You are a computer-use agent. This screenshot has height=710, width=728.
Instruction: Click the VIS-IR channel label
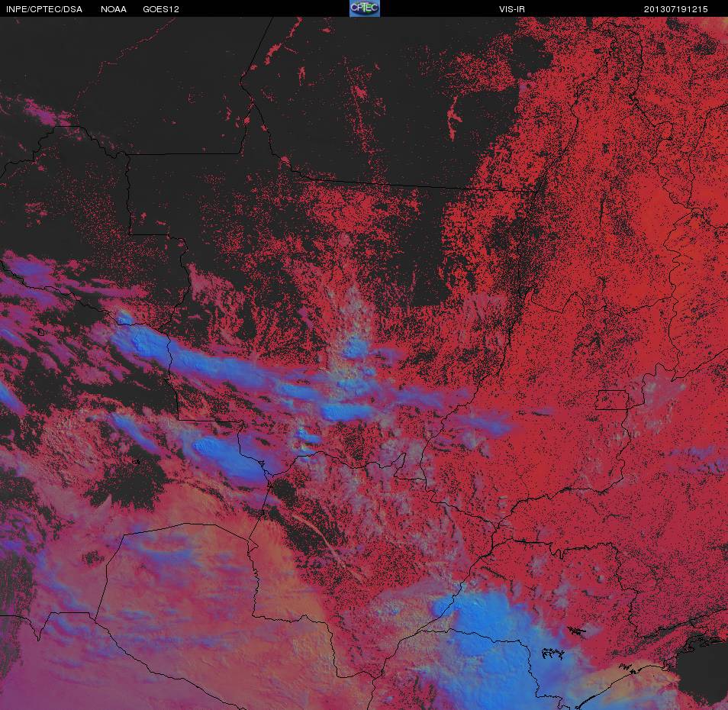point(511,9)
